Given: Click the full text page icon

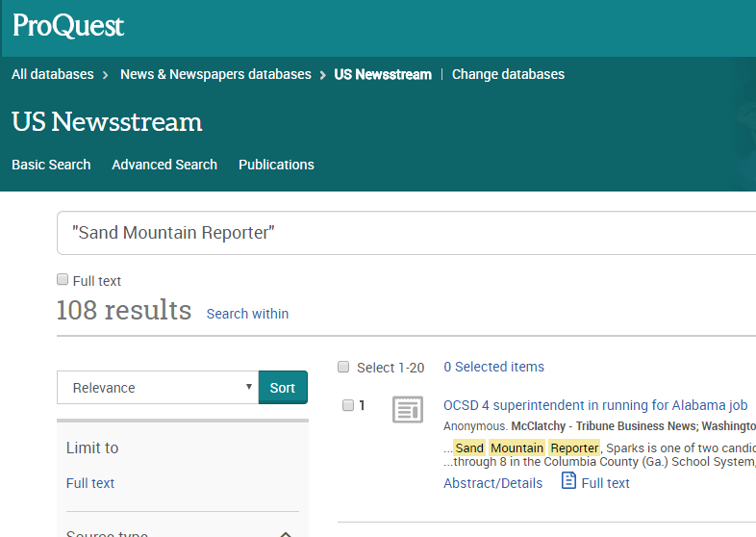Looking at the screenshot, I should click(568, 481).
